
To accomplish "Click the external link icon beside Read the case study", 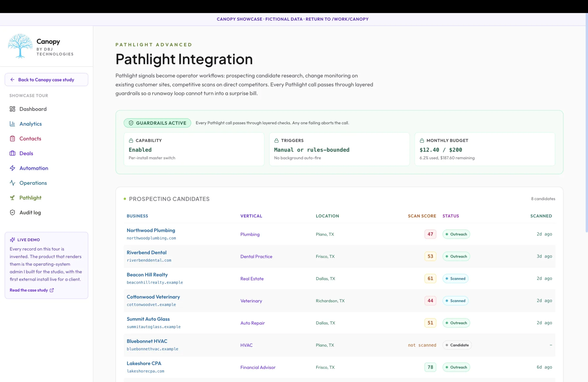I will [52, 290].
